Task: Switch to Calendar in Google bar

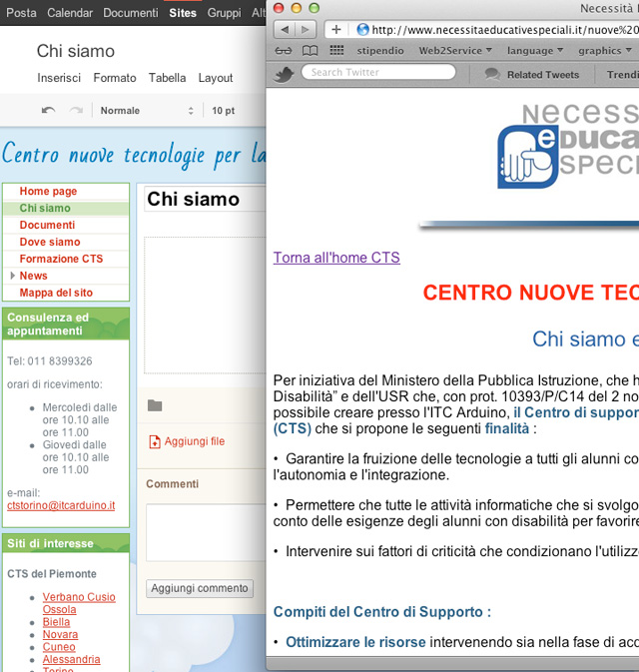Action: click(70, 13)
